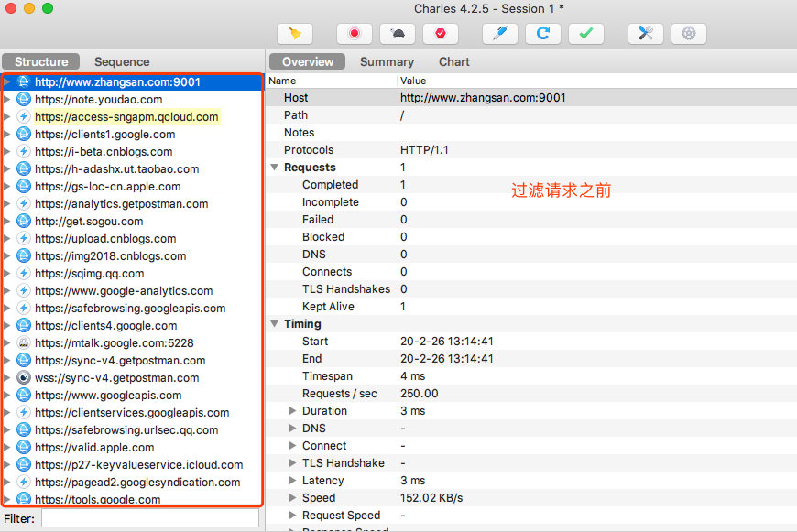Click the Protocols value HTTP/1.1
Image resolution: width=797 pixels, height=532 pixels.
tap(424, 150)
